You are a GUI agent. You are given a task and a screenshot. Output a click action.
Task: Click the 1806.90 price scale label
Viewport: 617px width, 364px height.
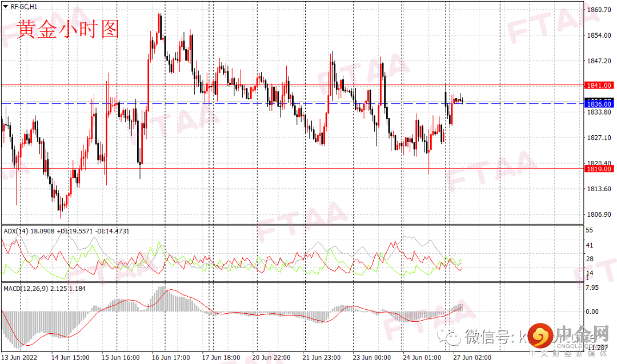pyautogui.click(x=599, y=215)
